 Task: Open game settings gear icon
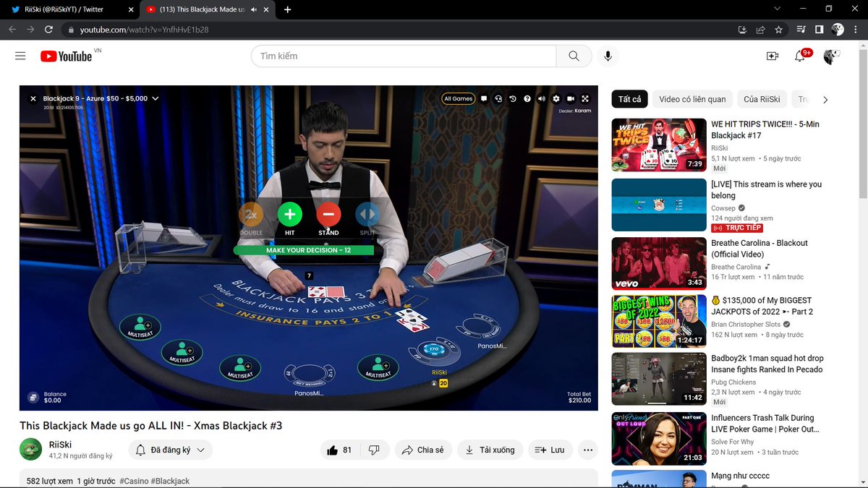point(556,98)
